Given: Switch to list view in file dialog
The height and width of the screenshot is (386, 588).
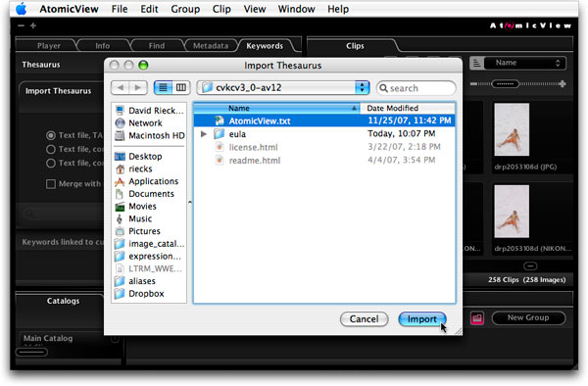Looking at the screenshot, I should coord(163,88).
